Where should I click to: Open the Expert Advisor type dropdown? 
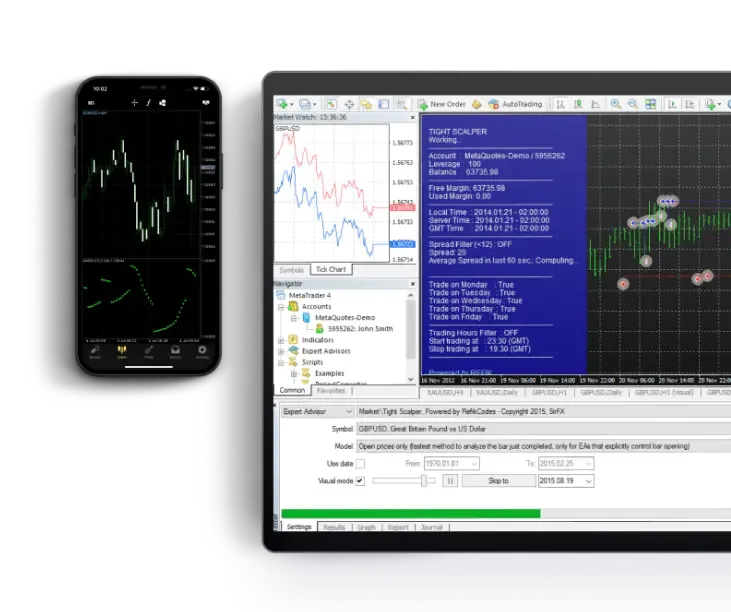click(x=347, y=411)
